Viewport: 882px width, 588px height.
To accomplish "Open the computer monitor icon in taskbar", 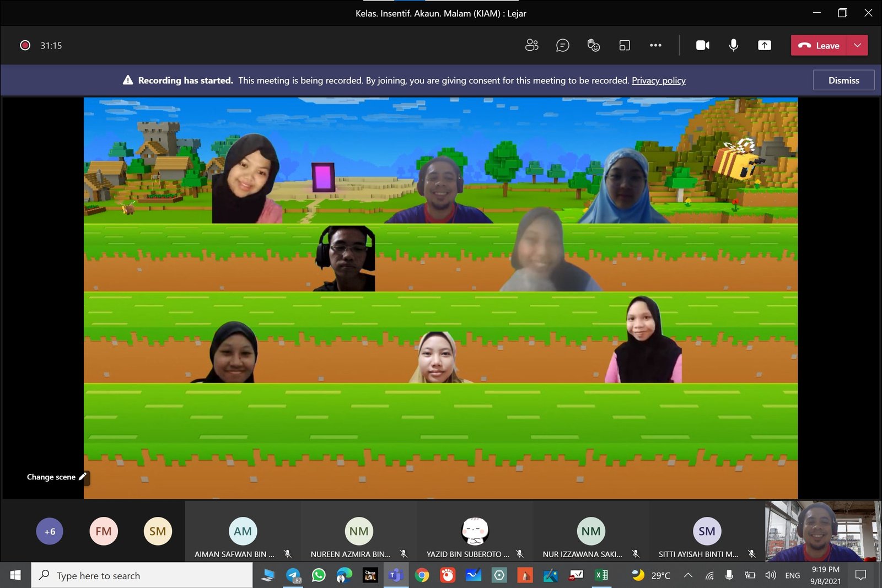I will point(267,575).
